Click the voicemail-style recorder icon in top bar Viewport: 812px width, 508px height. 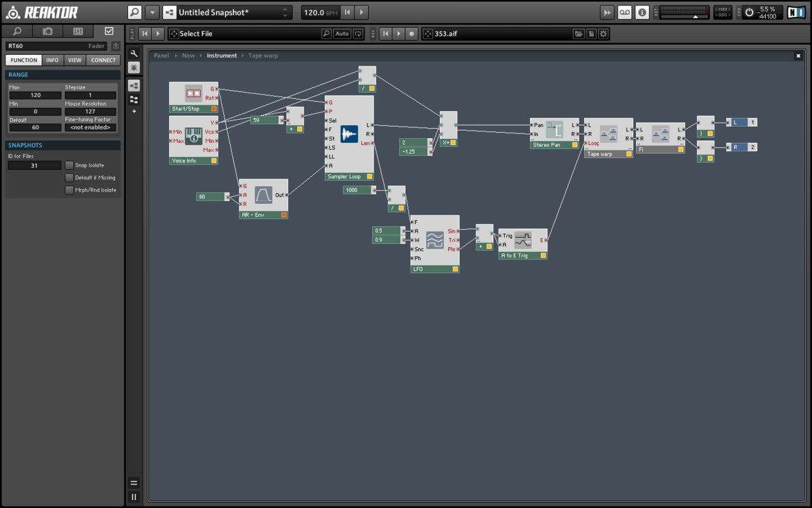pos(625,12)
